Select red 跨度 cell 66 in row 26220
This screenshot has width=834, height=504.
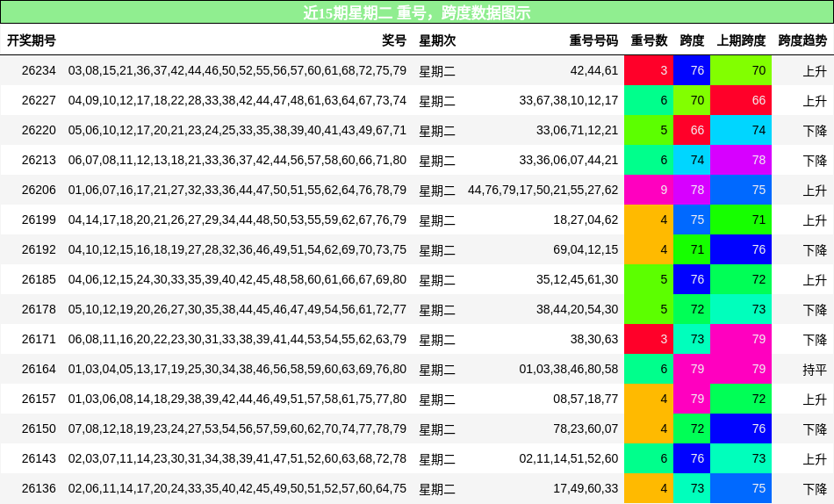[x=692, y=130]
